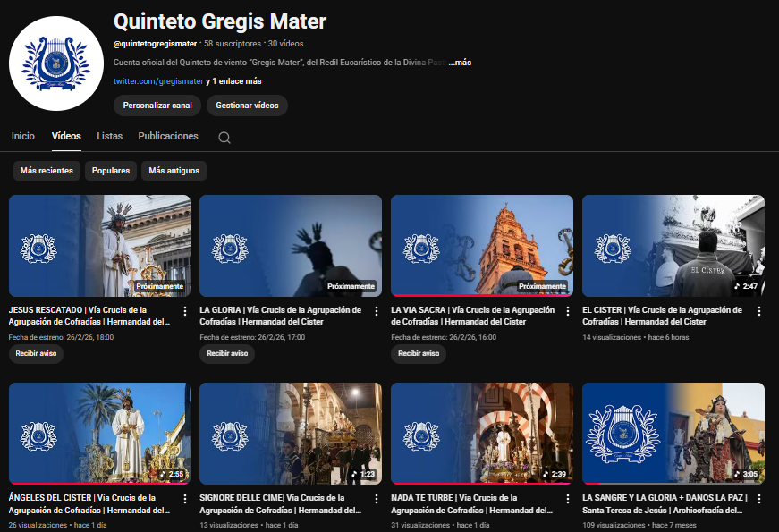Open the search icon on the channel page
779x532 pixels.
coord(224,137)
